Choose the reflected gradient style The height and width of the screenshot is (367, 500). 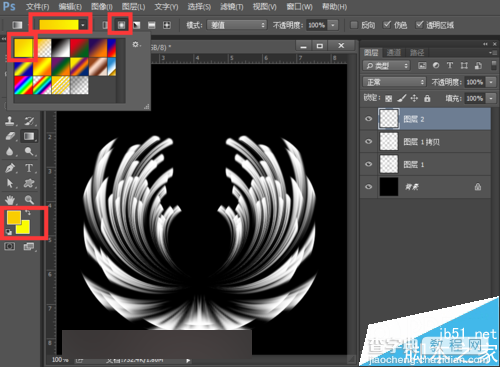pos(152,25)
